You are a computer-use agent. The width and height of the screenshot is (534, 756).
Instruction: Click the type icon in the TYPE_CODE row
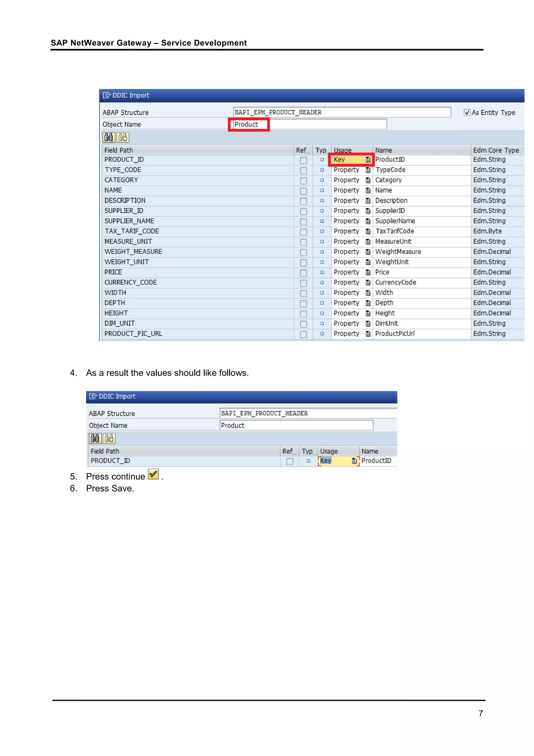322,170
